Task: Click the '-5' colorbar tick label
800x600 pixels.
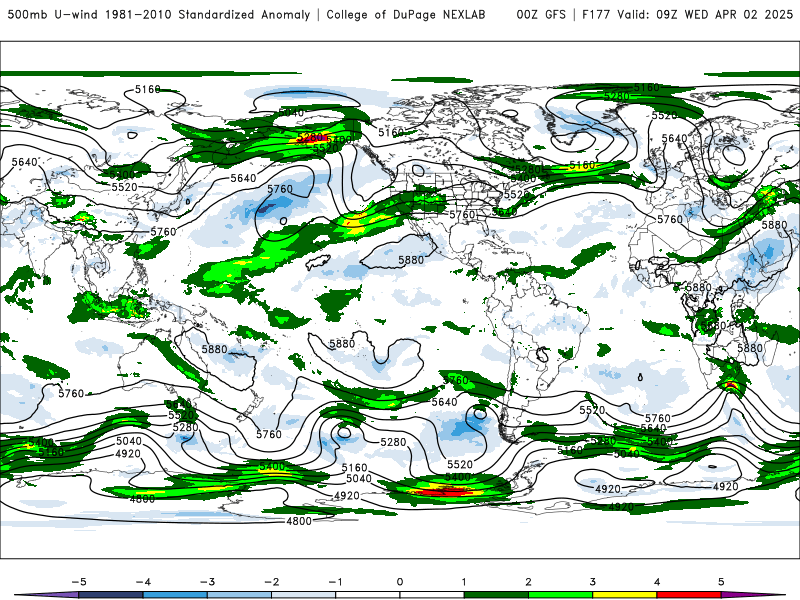Action: [x=79, y=582]
